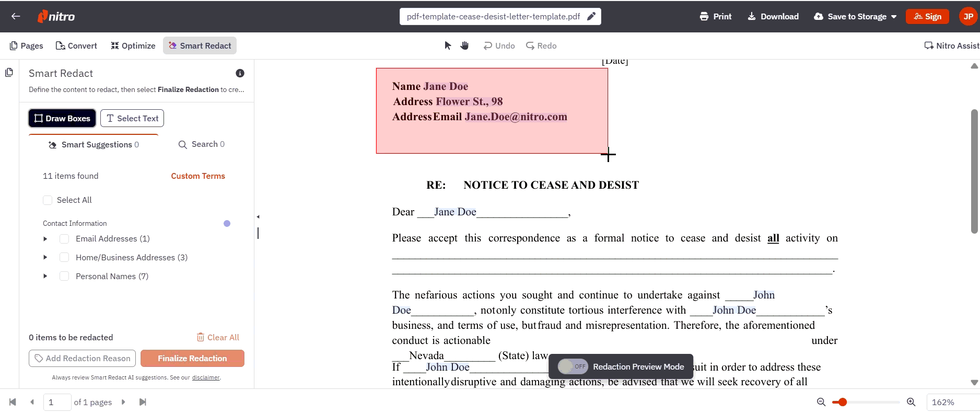Zoom in with the plus magnifier

[x=911, y=402]
